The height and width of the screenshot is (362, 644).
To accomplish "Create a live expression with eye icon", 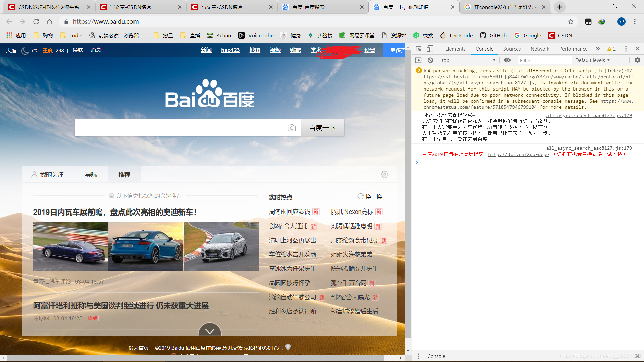I will pos(507,60).
